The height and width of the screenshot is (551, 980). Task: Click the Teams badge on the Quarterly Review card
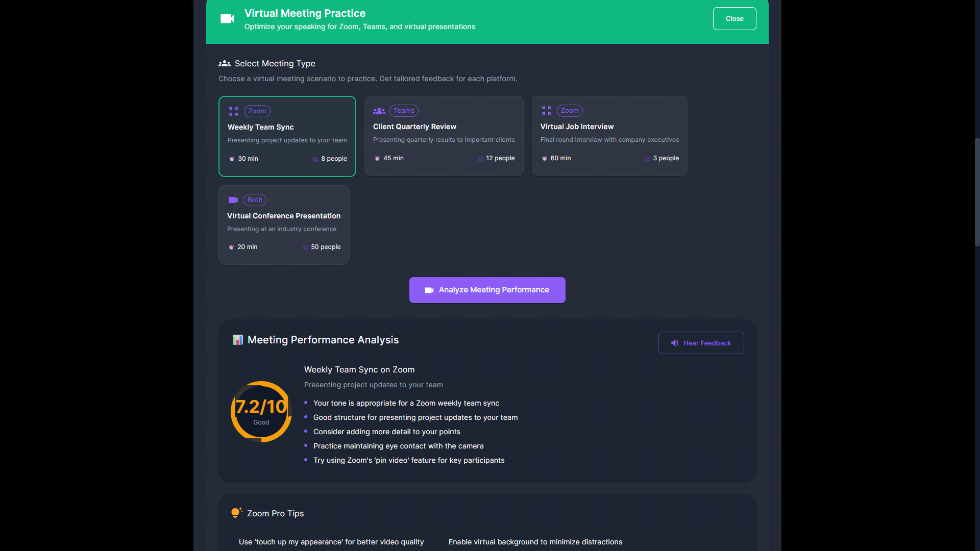404,111
